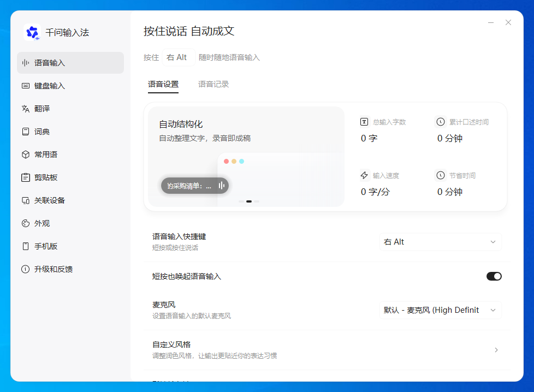Click the 按住说话 自动成文 page title
534x392 pixels.
point(189,31)
